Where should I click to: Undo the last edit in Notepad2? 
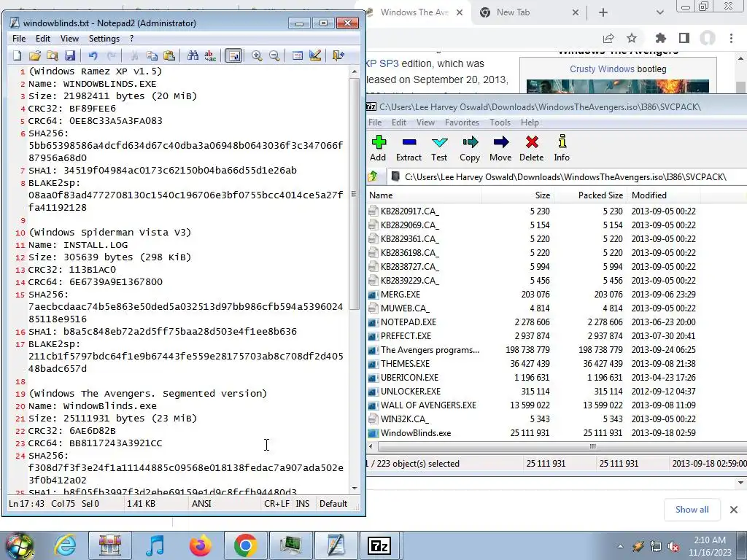tap(93, 55)
